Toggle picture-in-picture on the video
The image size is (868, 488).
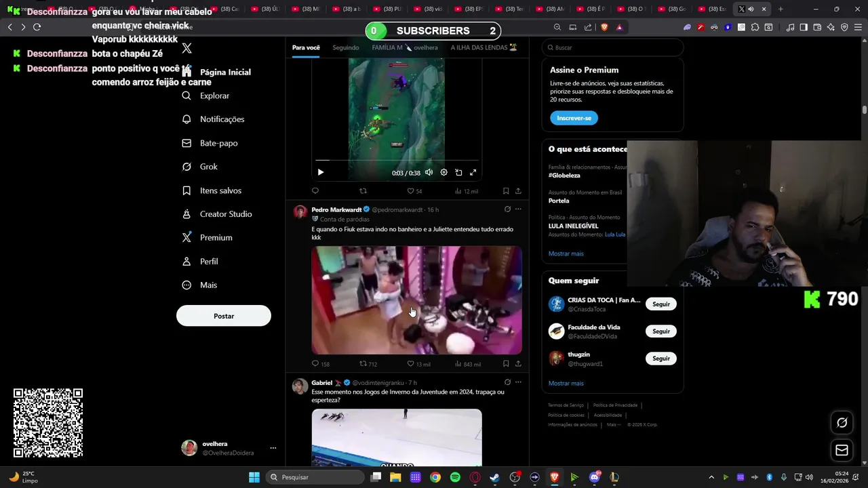tap(458, 172)
